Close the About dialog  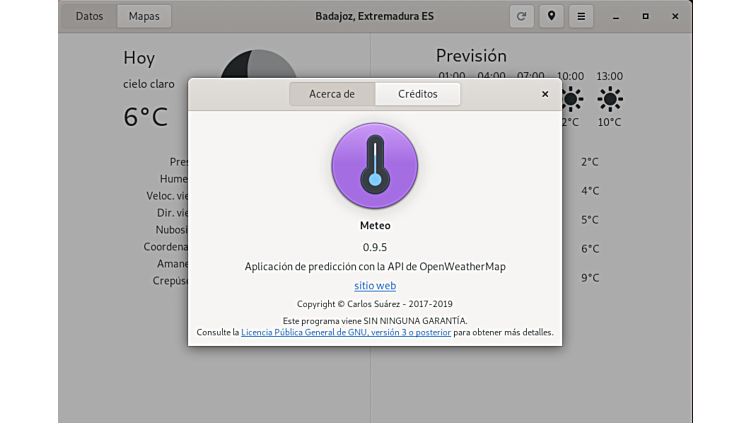[545, 94]
